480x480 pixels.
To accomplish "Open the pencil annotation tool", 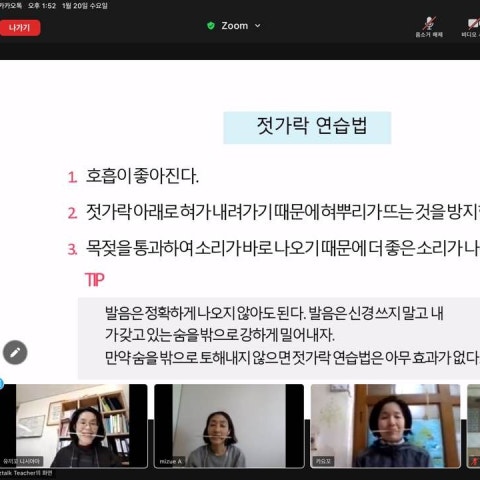I will tap(15, 352).
